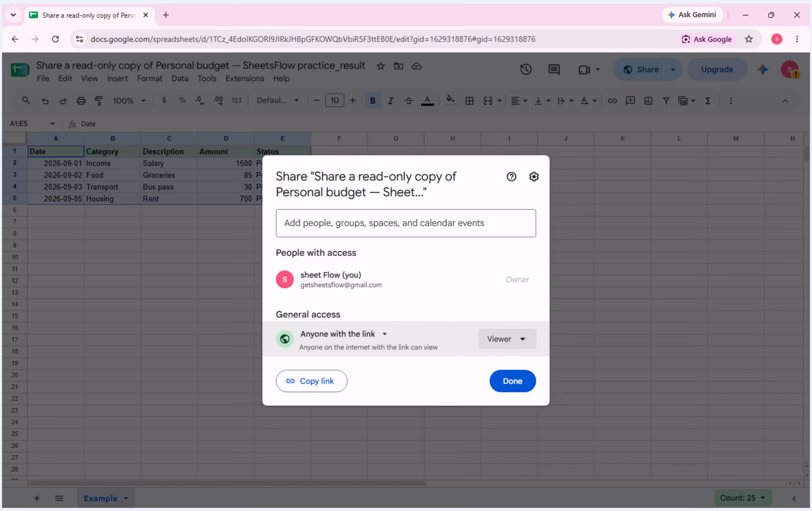Click the Gemini sparkle icon in header
The height and width of the screenshot is (511, 812).
point(763,70)
